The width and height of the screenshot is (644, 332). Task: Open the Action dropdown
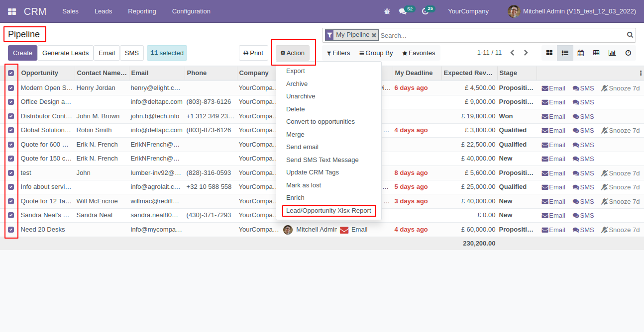pyautogui.click(x=293, y=53)
